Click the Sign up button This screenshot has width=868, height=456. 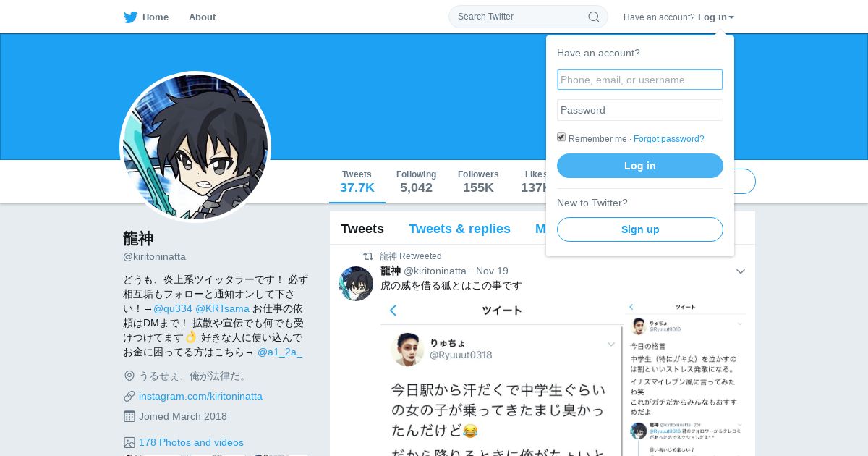[x=640, y=229]
